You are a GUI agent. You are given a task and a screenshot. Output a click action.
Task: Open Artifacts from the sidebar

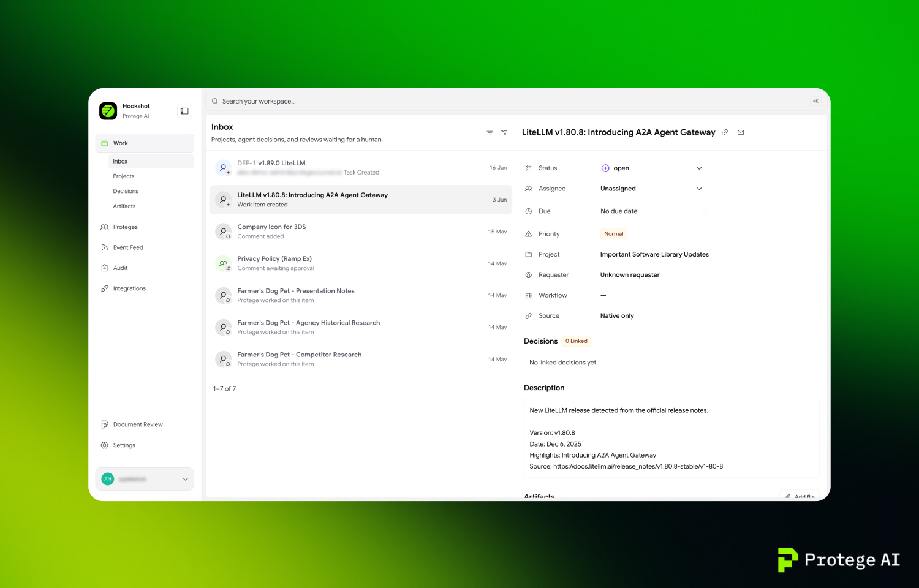(124, 206)
